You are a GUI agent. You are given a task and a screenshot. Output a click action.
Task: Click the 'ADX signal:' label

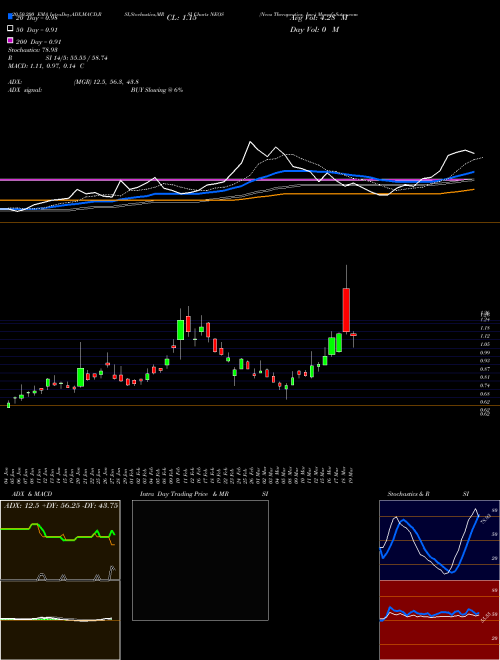(x=24, y=90)
